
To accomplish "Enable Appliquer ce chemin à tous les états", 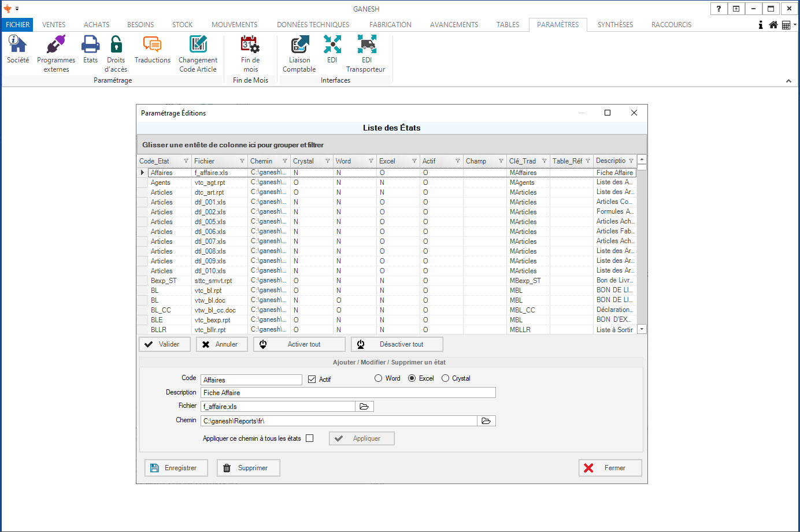I will (x=310, y=438).
